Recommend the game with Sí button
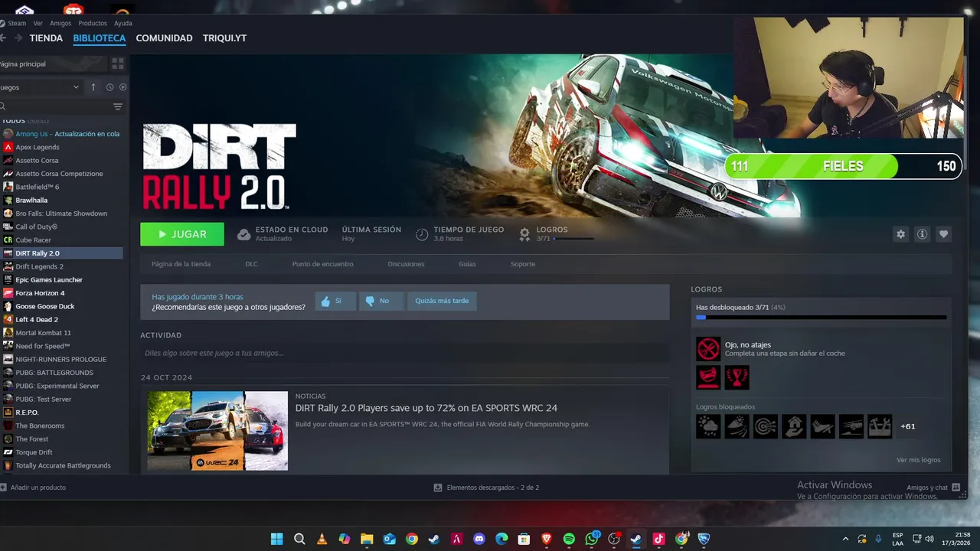The height and width of the screenshot is (551, 980). tap(335, 301)
